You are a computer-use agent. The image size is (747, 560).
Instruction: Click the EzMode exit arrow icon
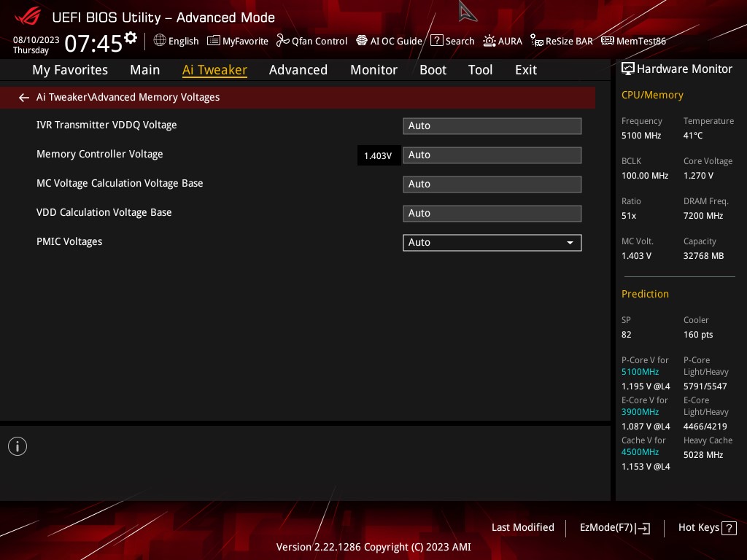coord(643,528)
